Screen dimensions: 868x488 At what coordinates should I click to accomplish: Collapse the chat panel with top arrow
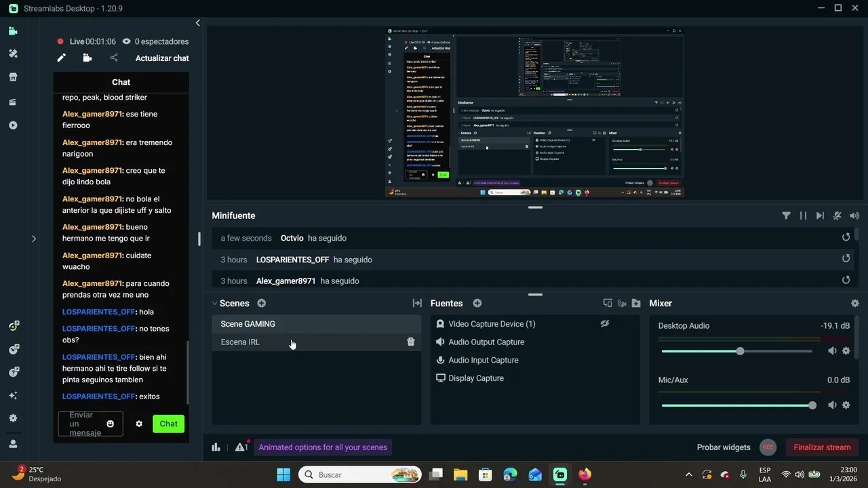click(x=197, y=23)
